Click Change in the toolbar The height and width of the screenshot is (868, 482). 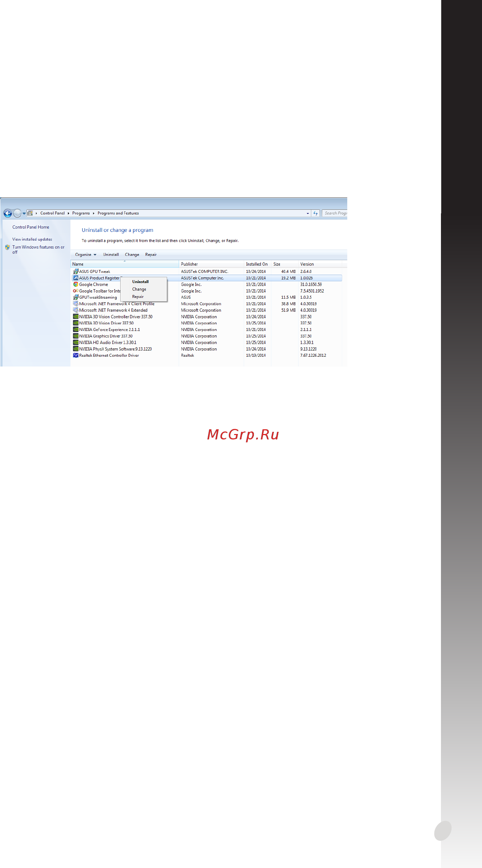tap(132, 255)
